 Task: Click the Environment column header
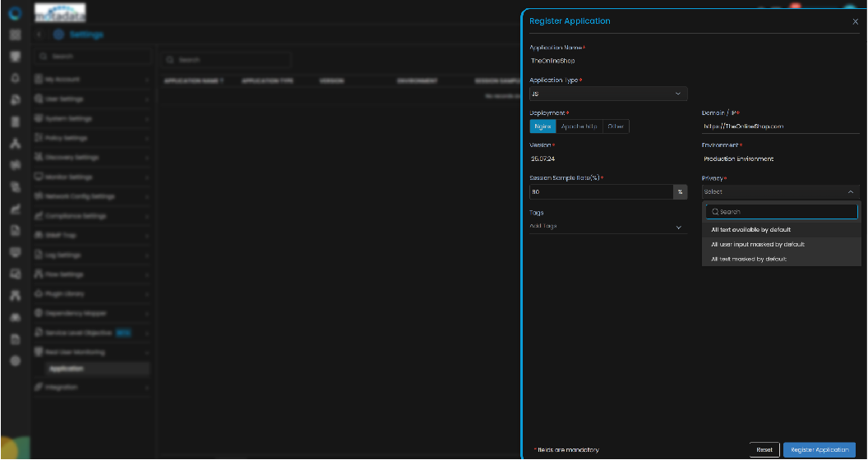[418, 80]
